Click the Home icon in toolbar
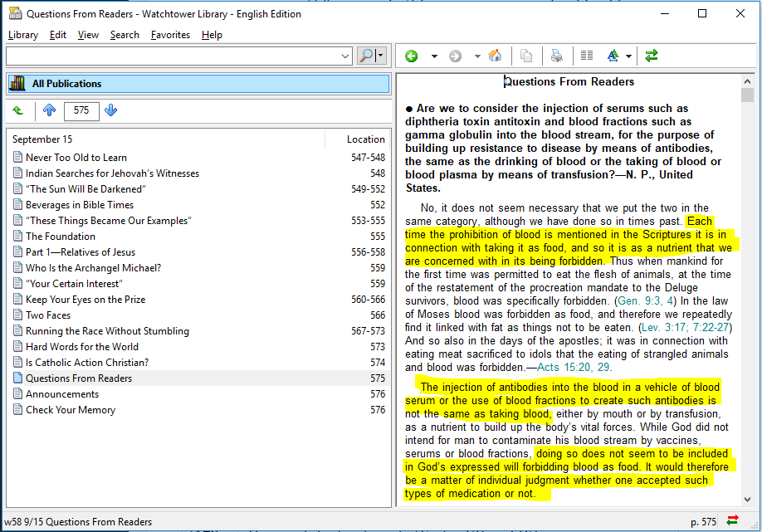Screen dimensions: 762x532 coord(495,56)
